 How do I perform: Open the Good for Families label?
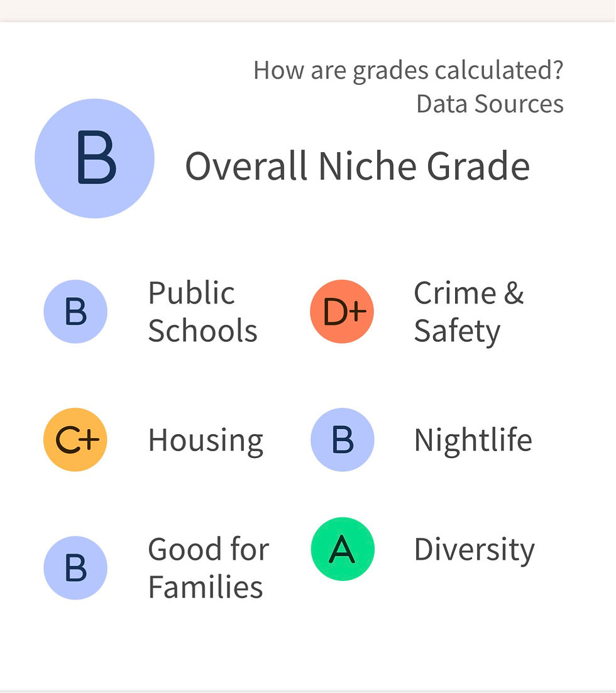click(209, 568)
